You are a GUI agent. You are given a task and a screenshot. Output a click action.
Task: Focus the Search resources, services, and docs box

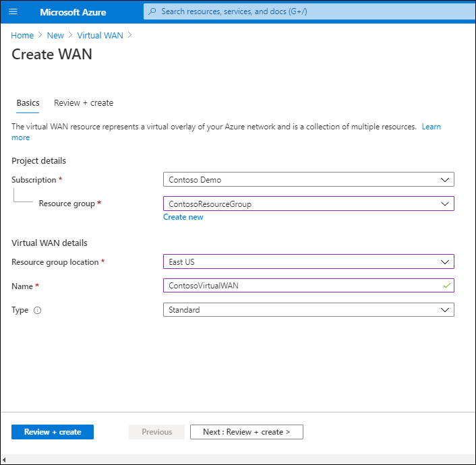tap(309, 11)
